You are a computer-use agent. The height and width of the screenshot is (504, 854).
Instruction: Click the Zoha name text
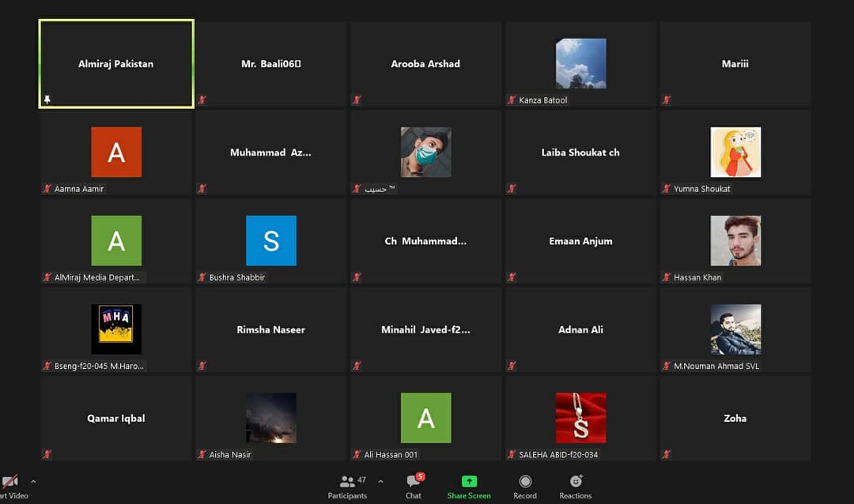click(x=735, y=419)
